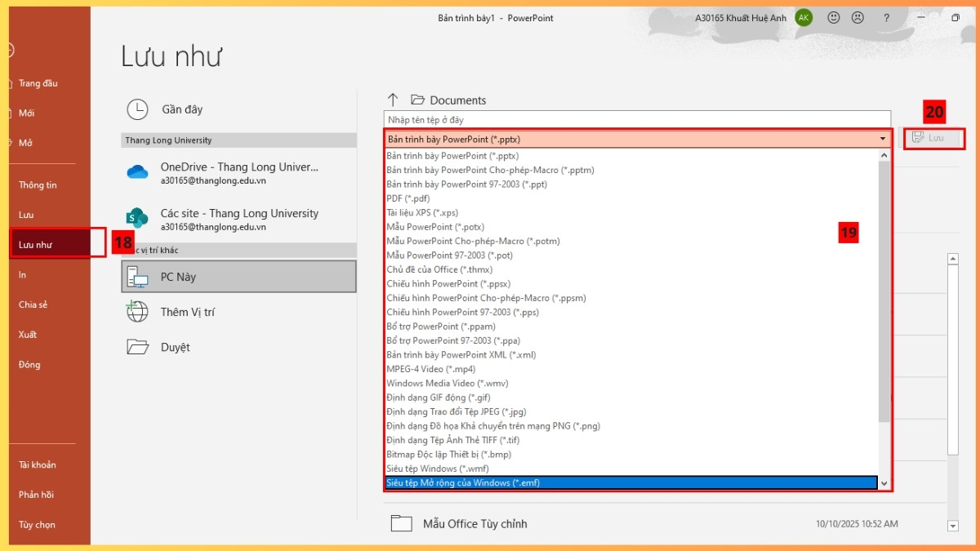Go up one folder level arrow
Viewport: 980px width, 551px height.
(393, 100)
